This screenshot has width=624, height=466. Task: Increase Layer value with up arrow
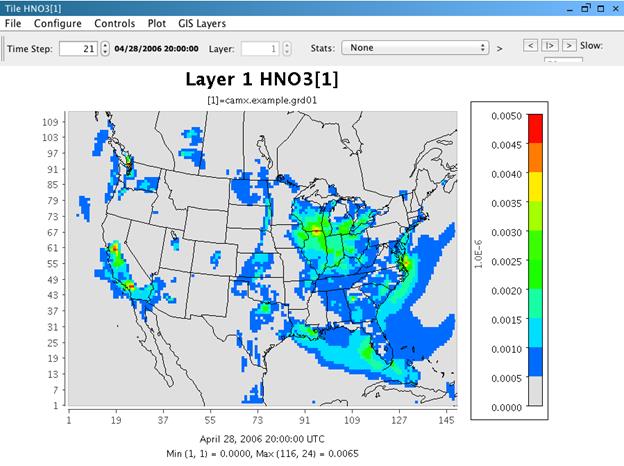[x=287, y=45]
